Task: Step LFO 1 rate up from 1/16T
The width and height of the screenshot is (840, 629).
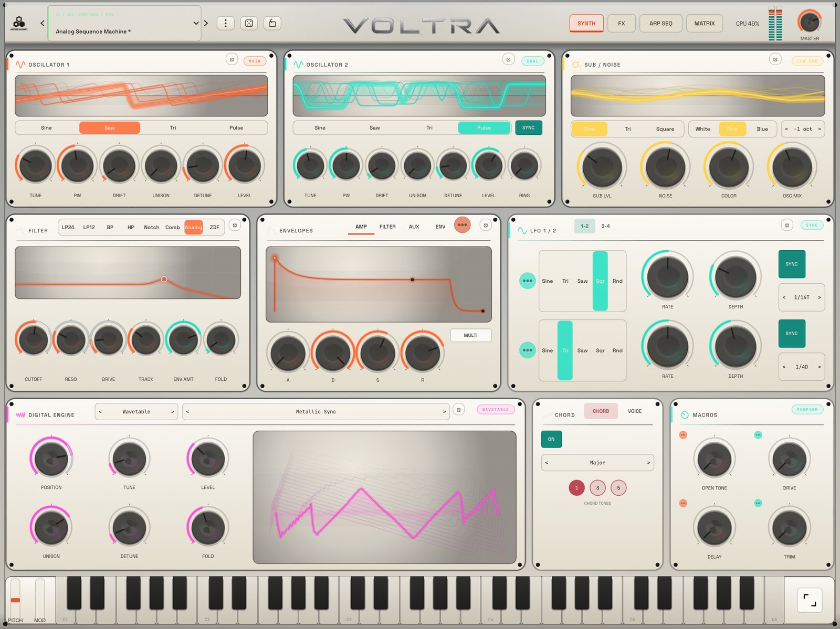Action: (819, 297)
